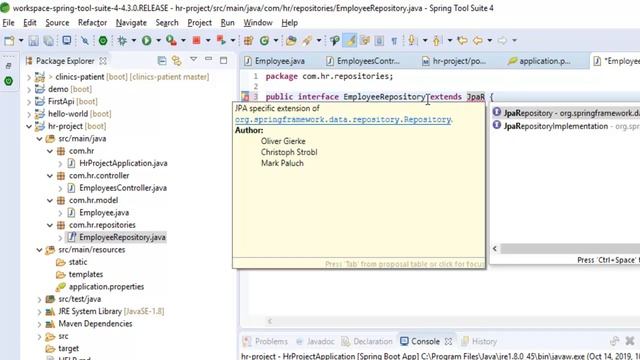
Task: Click the New Java Package icon
Action: tap(248, 40)
